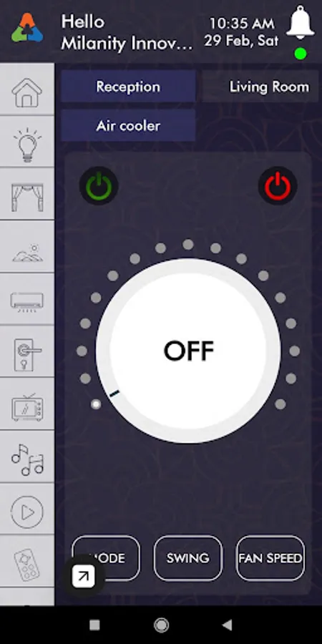The width and height of the screenshot is (322, 644).
Task: Click the top dot on dial ring
Action: 188,245
